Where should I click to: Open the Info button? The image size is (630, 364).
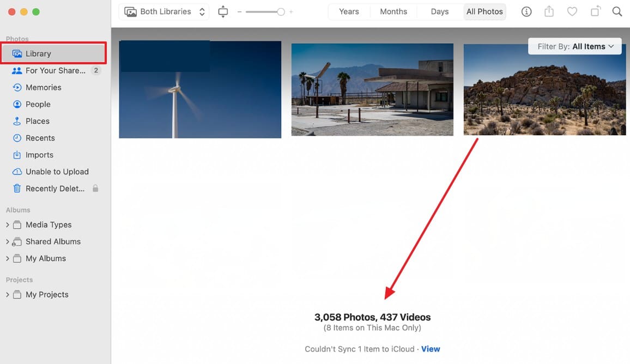click(x=526, y=11)
